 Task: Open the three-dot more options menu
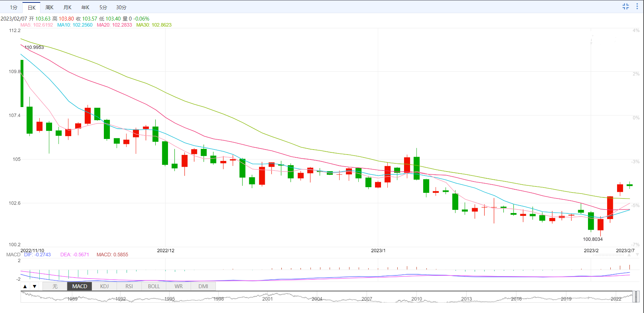637,6
